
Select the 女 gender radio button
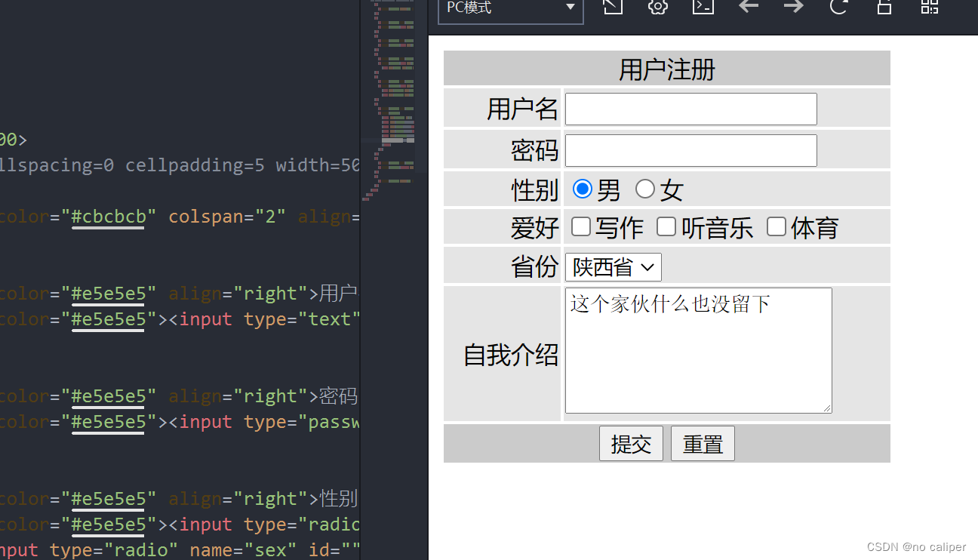pyautogui.click(x=645, y=189)
